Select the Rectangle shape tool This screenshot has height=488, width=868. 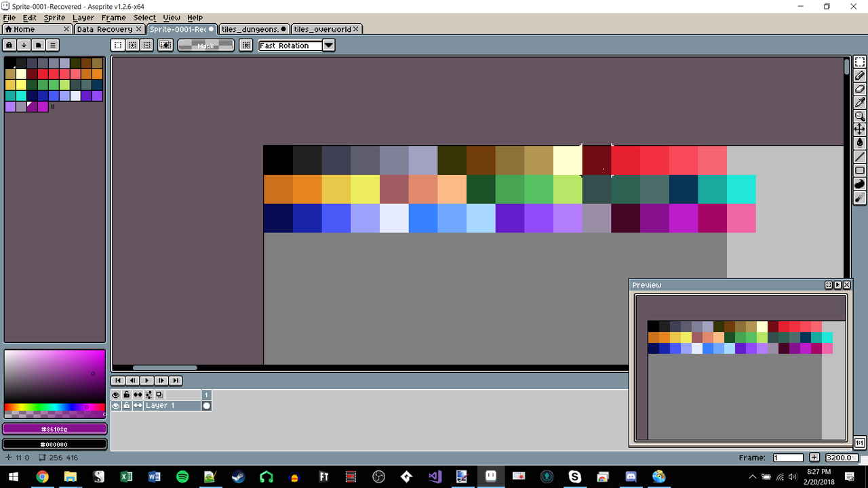[860, 170]
